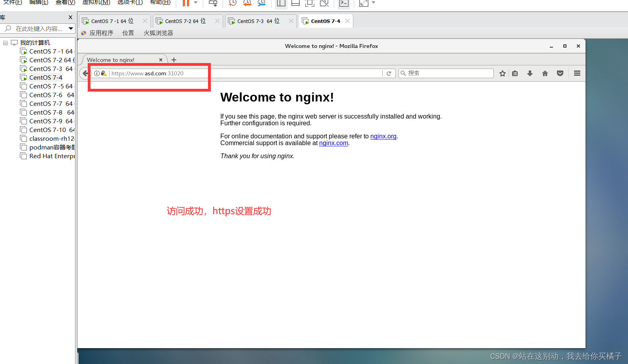Open the GNOME 应用程序 menu
Screen dimensions: 628x364
pos(101,33)
